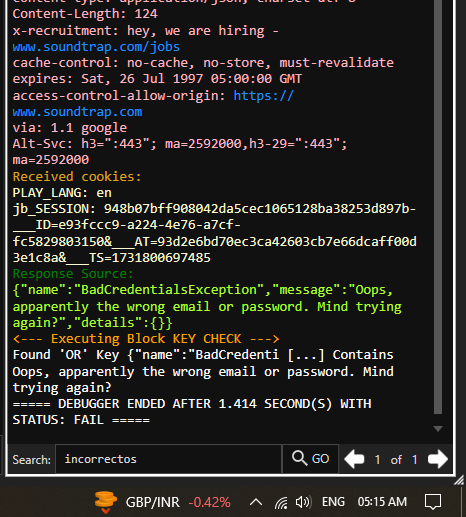This screenshot has width=466, height=517.
Task: Open the clock showing 05:15 AM
Action: pos(382,502)
